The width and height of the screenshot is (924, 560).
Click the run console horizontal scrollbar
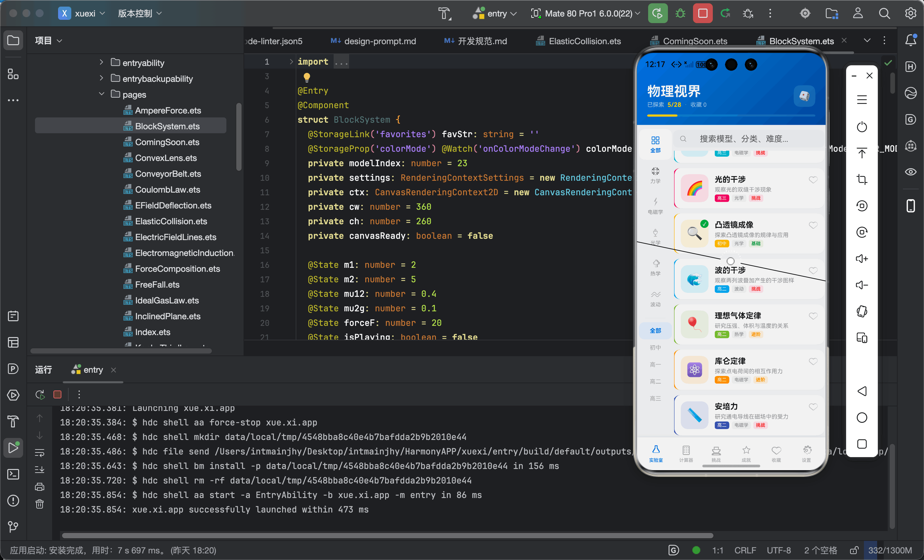pos(387,535)
